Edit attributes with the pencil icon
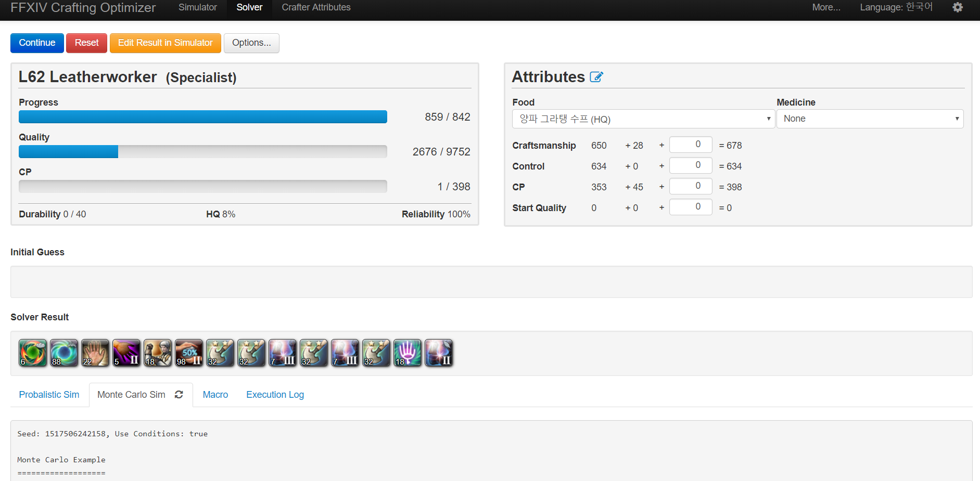The image size is (980, 481). 596,77
